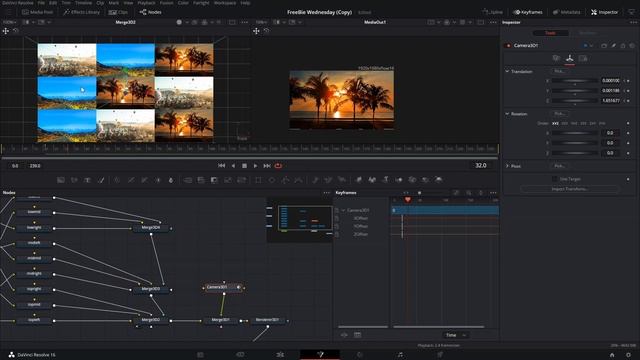Screen dimensions: 640x360
Task: Add a Fast Noise node from the toolbar
Action: tap(74, 180)
